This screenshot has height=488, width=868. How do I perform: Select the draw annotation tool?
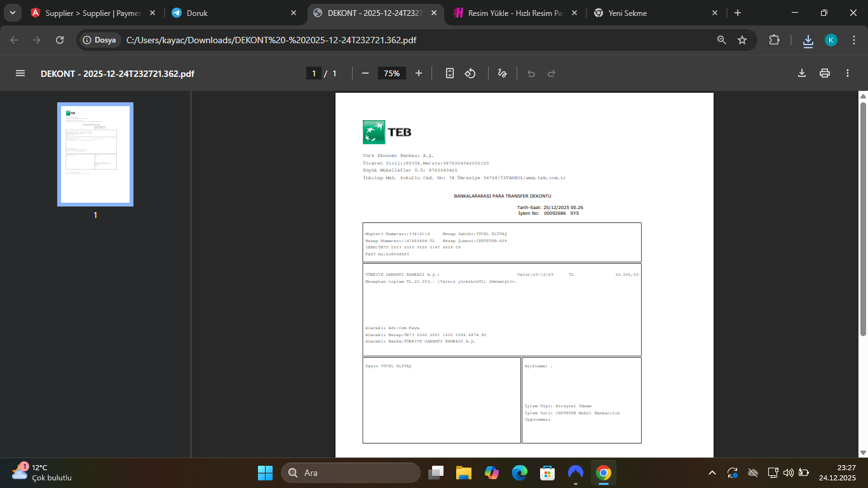point(502,73)
